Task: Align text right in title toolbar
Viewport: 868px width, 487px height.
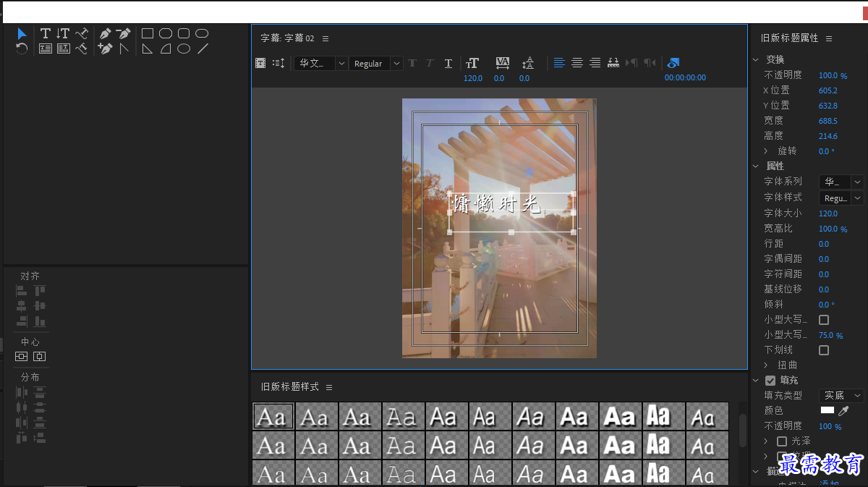Action: click(x=595, y=63)
